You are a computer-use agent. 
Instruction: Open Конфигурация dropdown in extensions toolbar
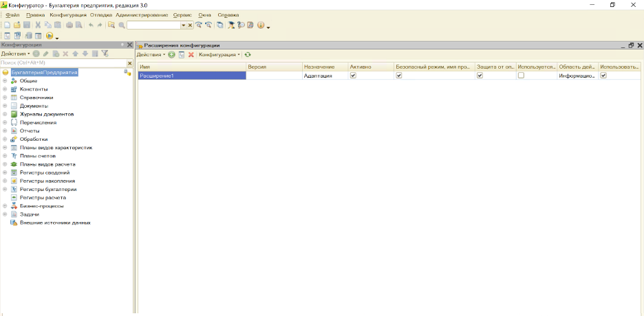pyautogui.click(x=219, y=54)
